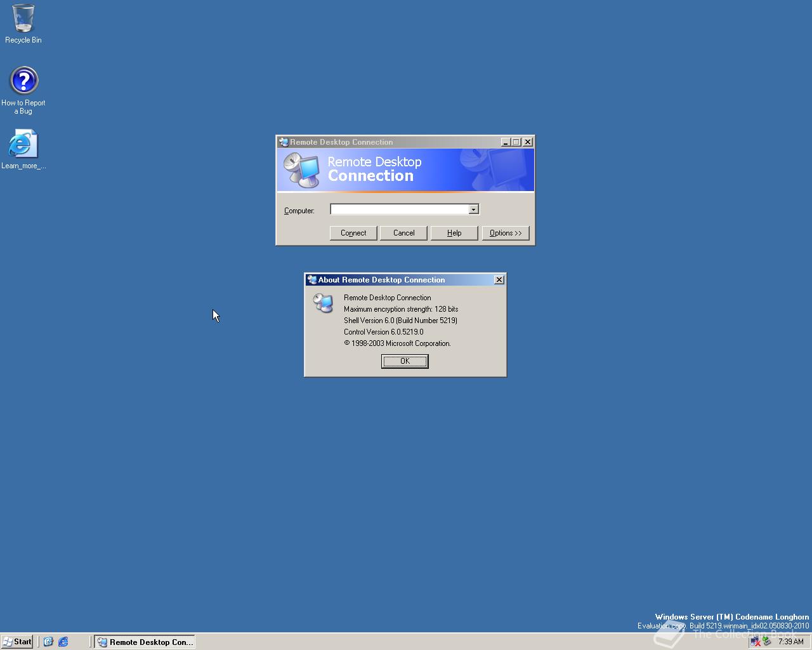Viewport: 812px width, 650px height.
Task: Click the Help button
Action: coord(454,233)
